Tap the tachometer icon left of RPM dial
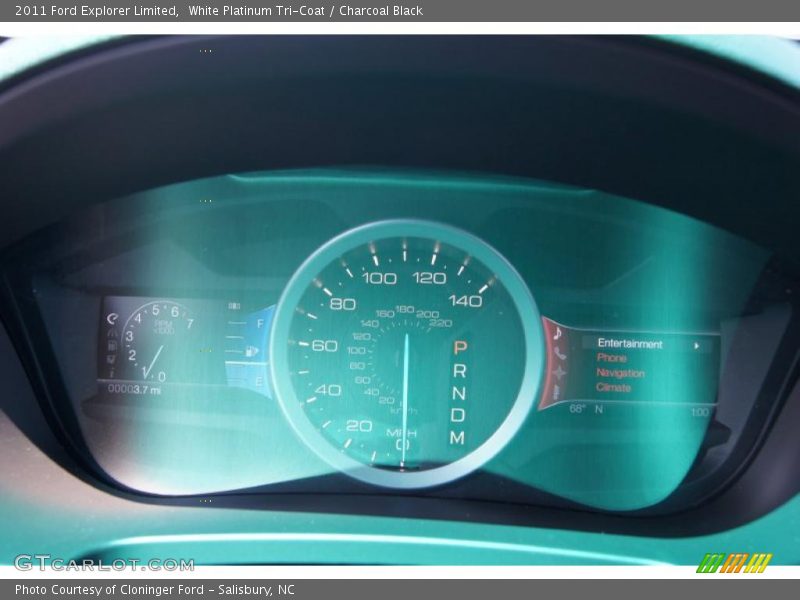 pos(112,319)
